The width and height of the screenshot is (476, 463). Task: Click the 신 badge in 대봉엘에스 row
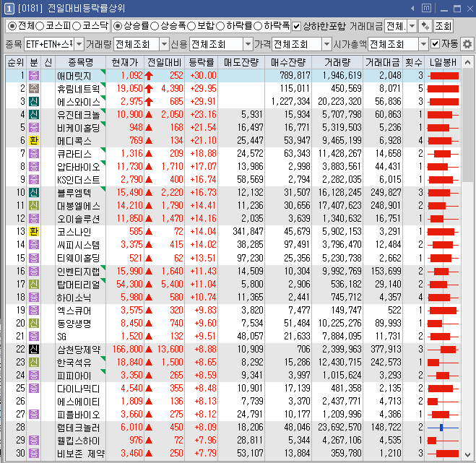(34, 206)
